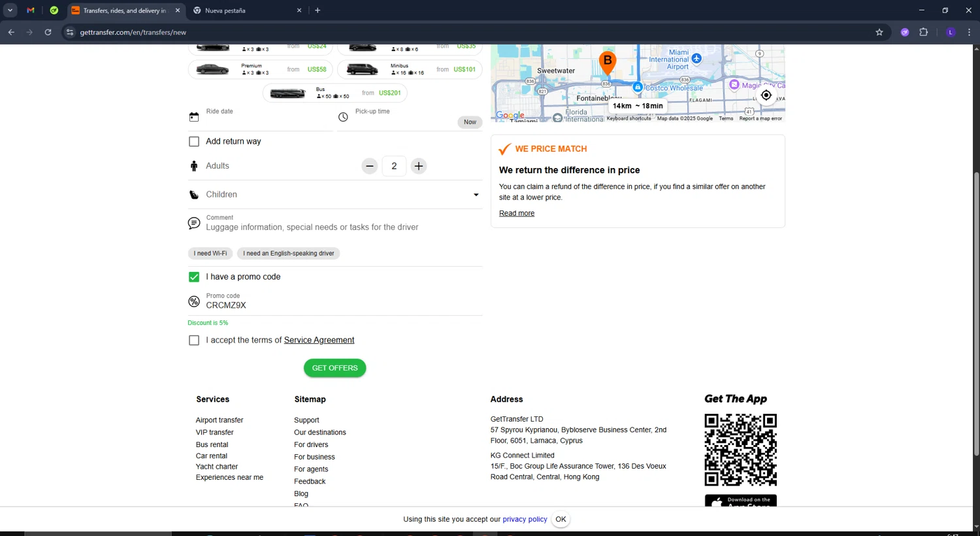Open Read more about price match
The height and width of the screenshot is (536, 980).
pyautogui.click(x=517, y=213)
